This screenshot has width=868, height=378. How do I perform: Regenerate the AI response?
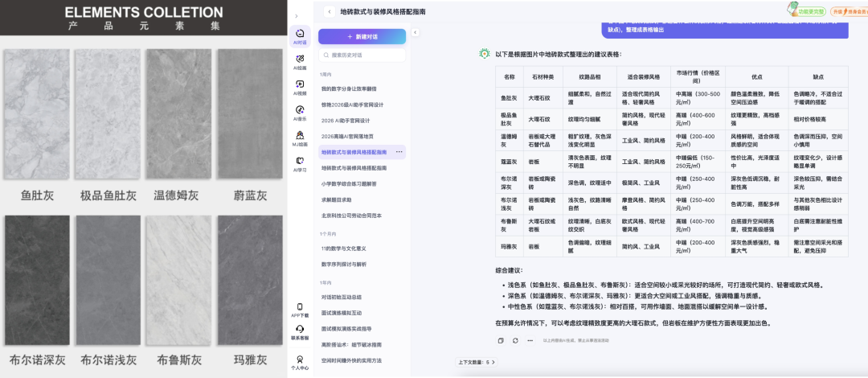515,340
